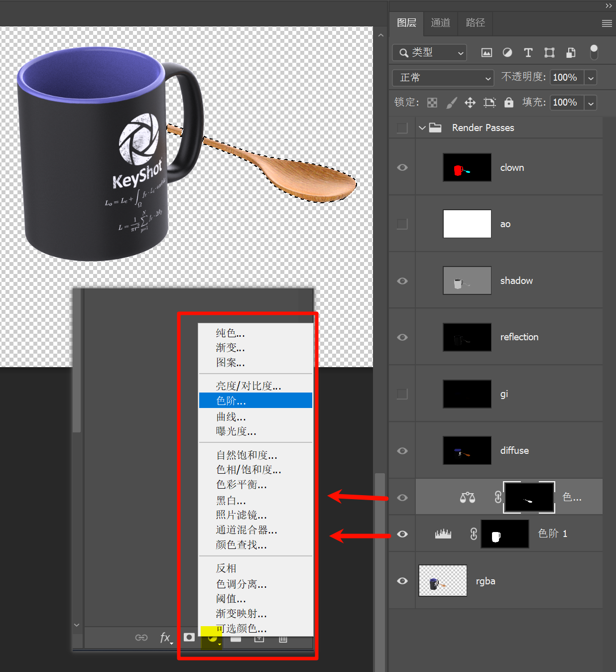Lock image pixels brush icon
The width and height of the screenshot is (616, 672).
pyautogui.click(x=451, y=103)
